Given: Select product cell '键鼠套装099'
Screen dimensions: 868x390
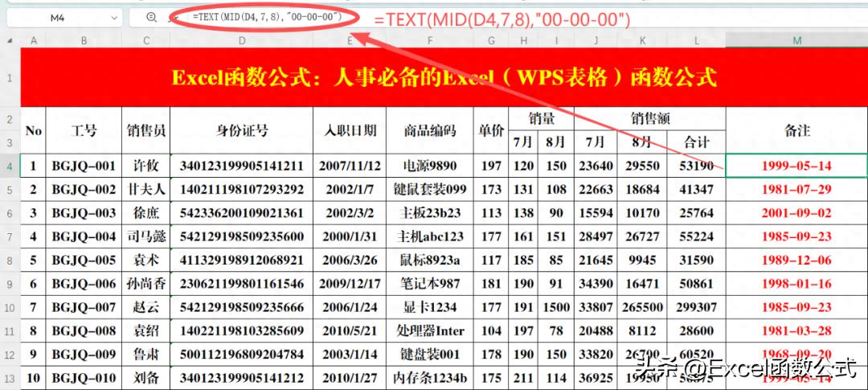Looking at the screenshot, I should 430,190.
